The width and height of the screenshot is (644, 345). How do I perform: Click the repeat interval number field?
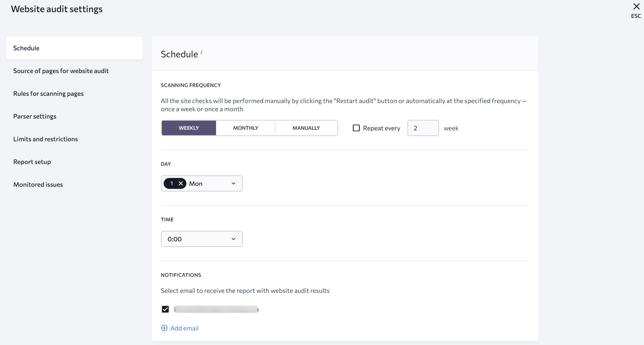coord(423,128)
